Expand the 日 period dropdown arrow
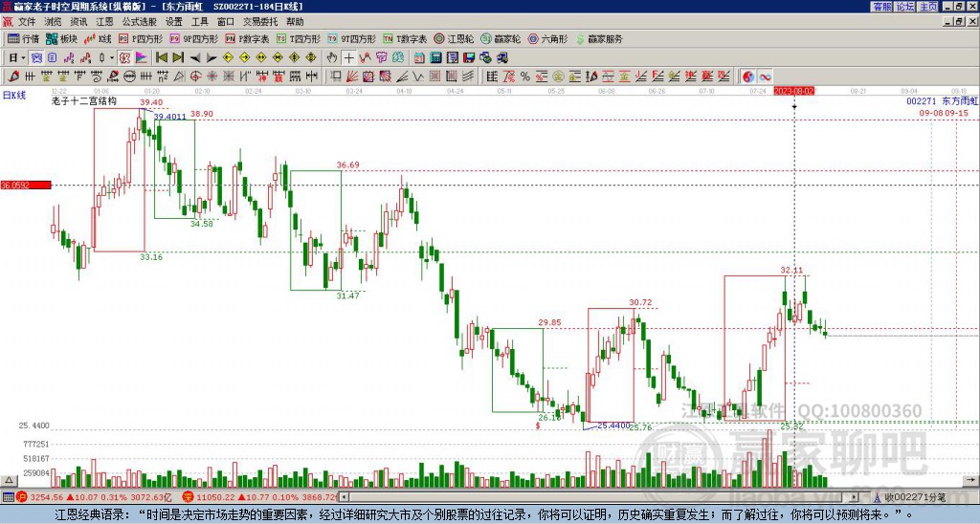Screen dimensions: 980x524 23,57
